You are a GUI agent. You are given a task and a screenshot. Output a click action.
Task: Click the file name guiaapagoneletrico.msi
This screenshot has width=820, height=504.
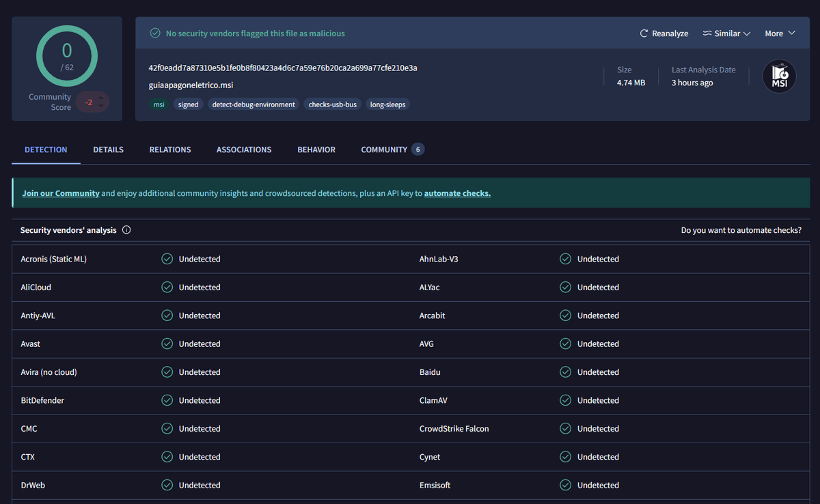(191, 85)
